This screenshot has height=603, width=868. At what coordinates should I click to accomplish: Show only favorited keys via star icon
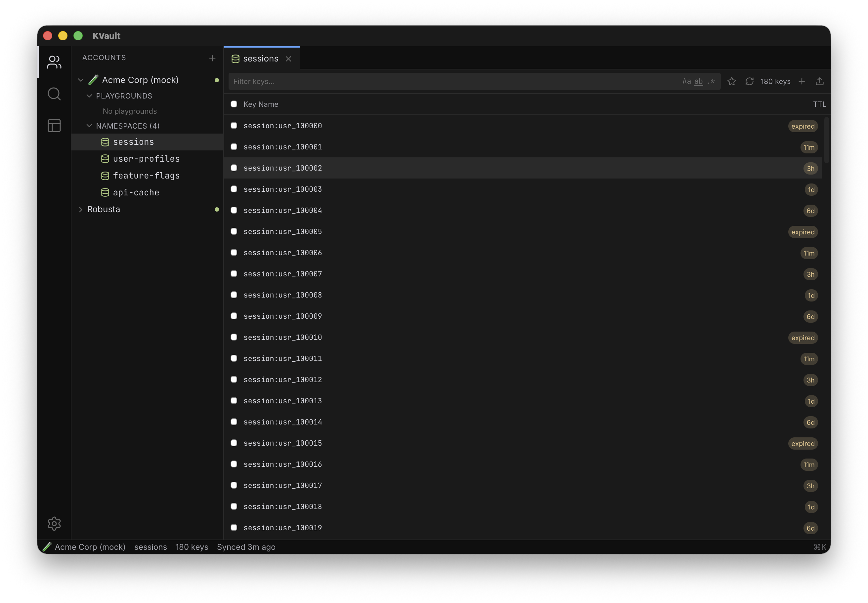coord(732,81)
